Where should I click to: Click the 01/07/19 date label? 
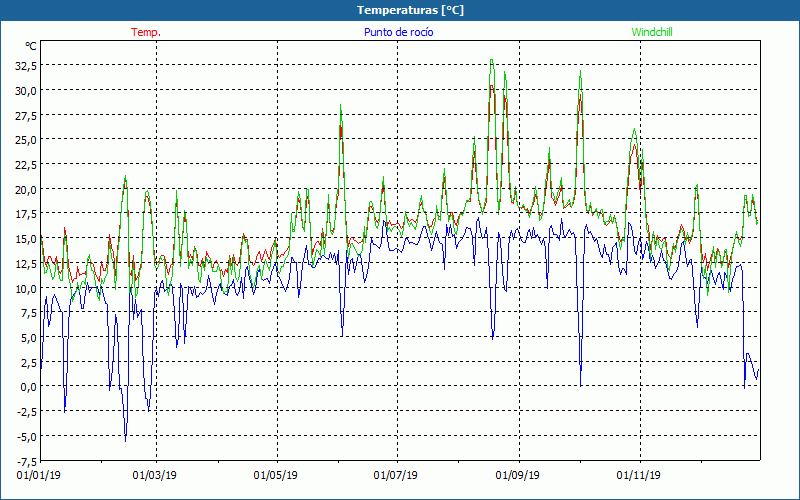(x=395, y=476)
